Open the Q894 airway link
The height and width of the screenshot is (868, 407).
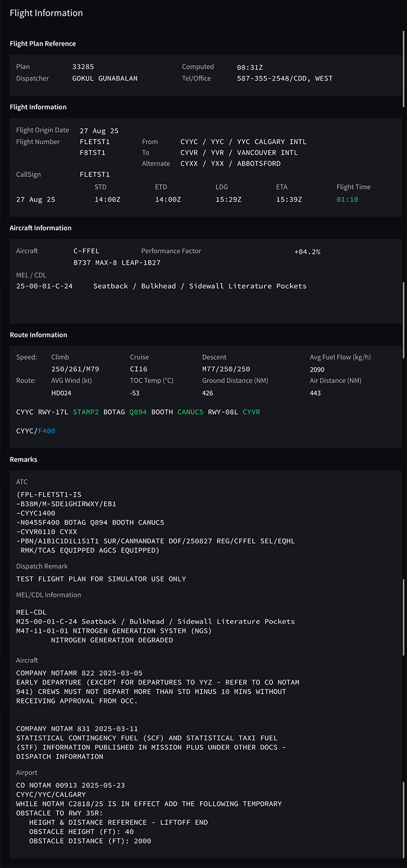tap(138, 412)
